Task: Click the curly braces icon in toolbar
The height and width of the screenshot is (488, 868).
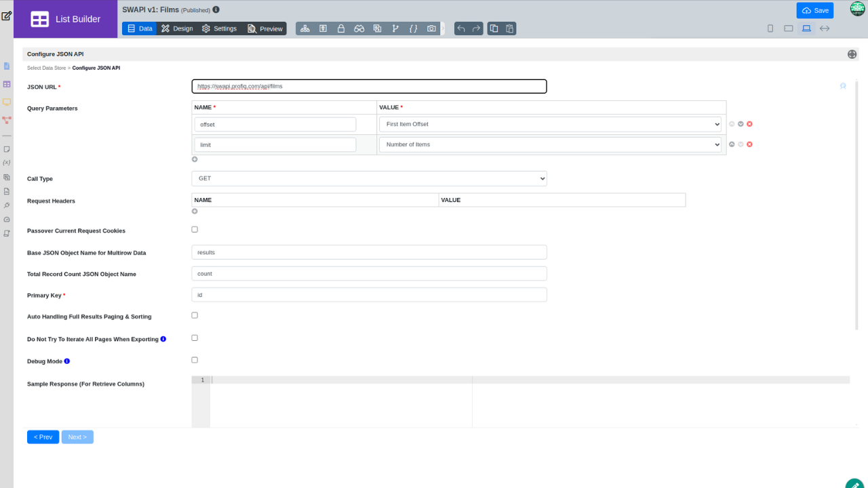Action: (414, 28)
